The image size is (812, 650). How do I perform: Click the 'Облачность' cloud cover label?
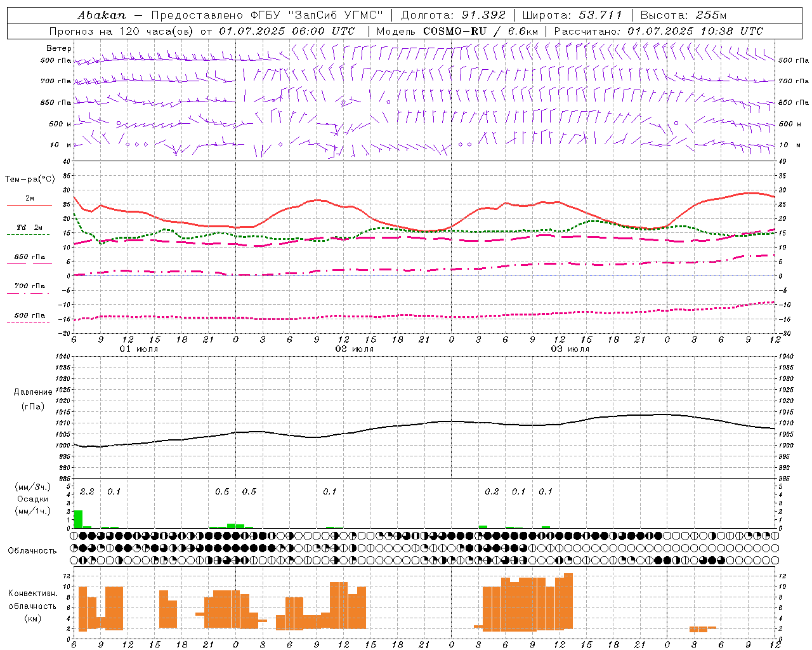tap(32, 551)
